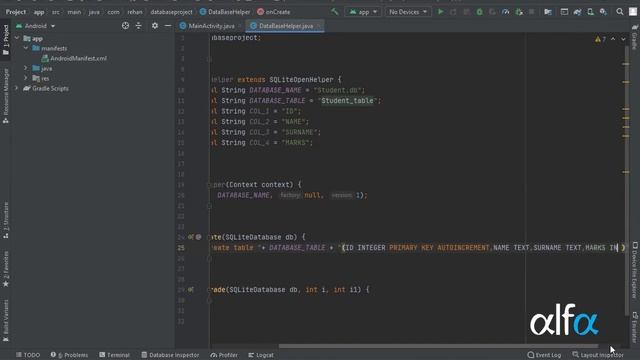Expand the Gradle Scripts node
This screenshot has width=640, height=360.
click(17, 88)
